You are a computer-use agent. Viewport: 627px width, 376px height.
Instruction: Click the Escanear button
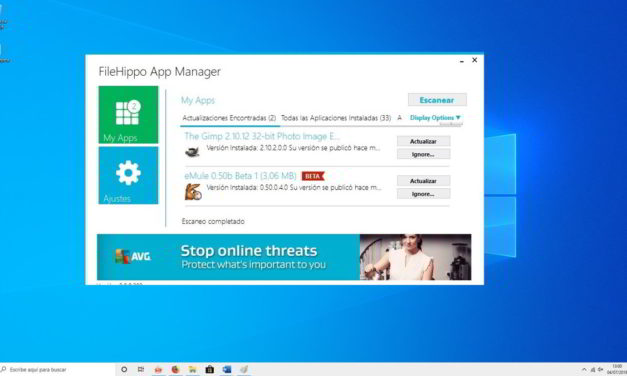pos(437,100)
